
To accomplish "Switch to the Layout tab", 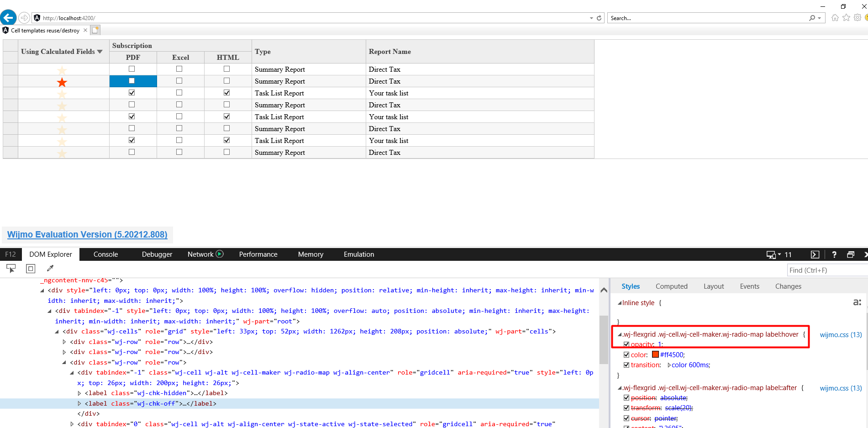I will 714,286.
